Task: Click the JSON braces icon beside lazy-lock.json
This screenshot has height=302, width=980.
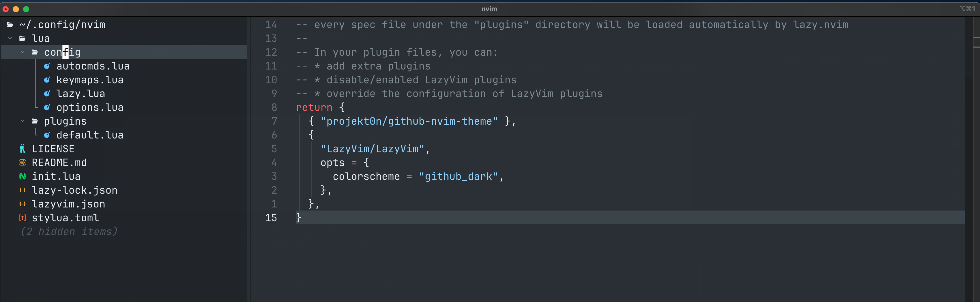Action: coord(23,190)
